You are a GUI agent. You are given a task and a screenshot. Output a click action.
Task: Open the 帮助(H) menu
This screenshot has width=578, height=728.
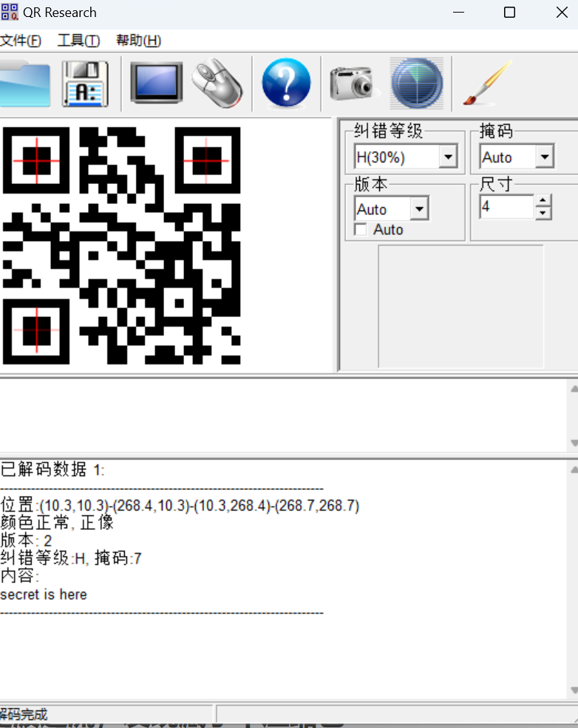pyautogui.click(x=138, y=41)
